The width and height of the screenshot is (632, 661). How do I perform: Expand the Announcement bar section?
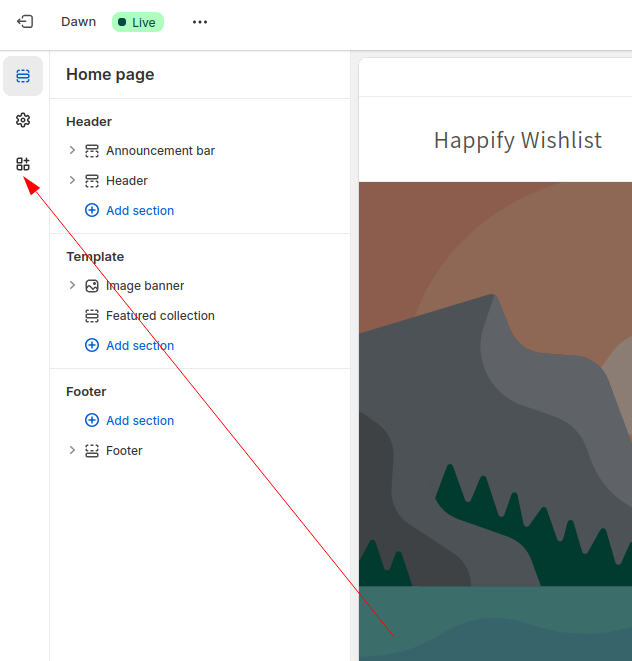(x=72, y=150)
